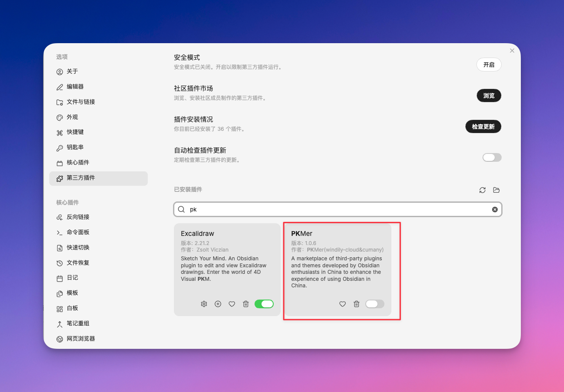Toggle automatic plugin update checking

[492, 157]
